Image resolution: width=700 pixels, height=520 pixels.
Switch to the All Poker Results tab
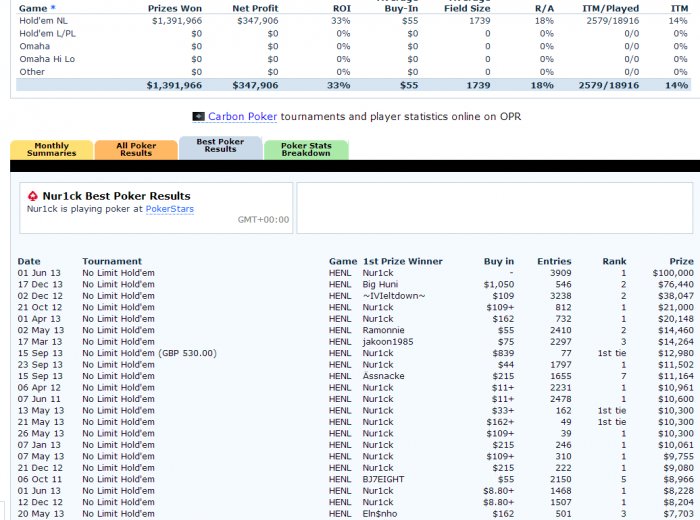tap(136, 150)
